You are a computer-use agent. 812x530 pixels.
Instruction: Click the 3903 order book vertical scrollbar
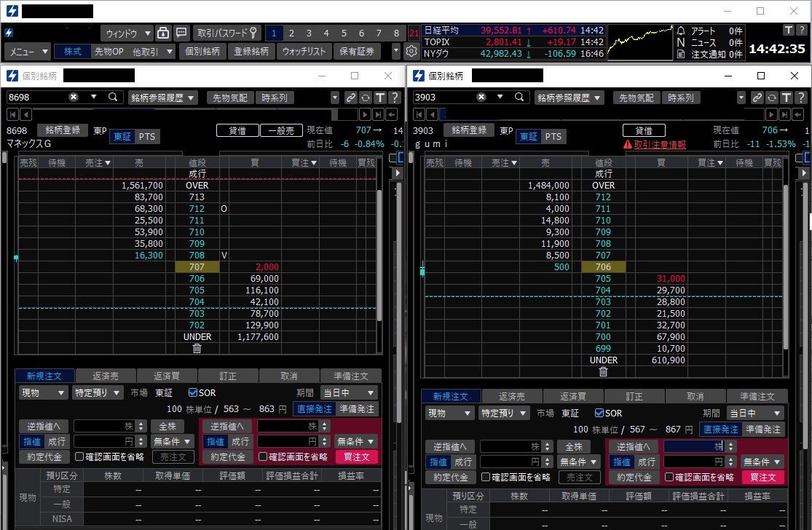tap(786, 266)
